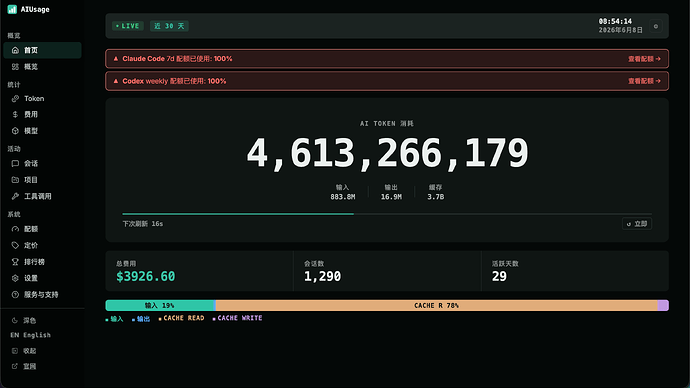Open the 排行榜 trophy icon
Viewport: 690px width, 388px height.
click(x=15, y=262)
